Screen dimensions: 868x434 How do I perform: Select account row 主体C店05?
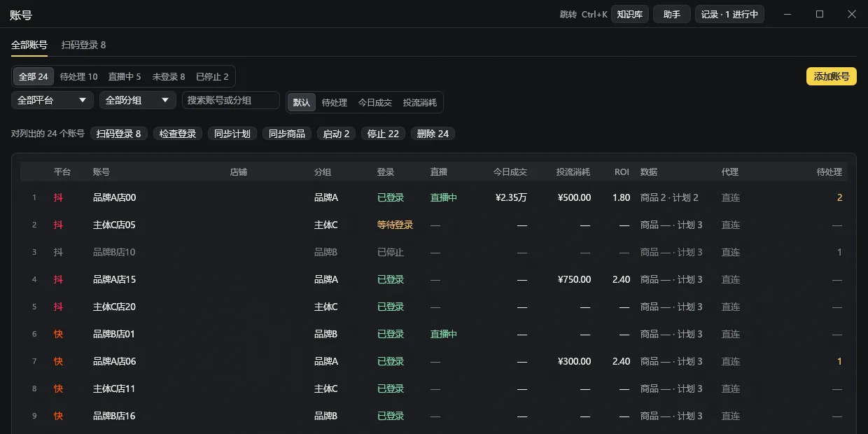[x=434, y=225]
